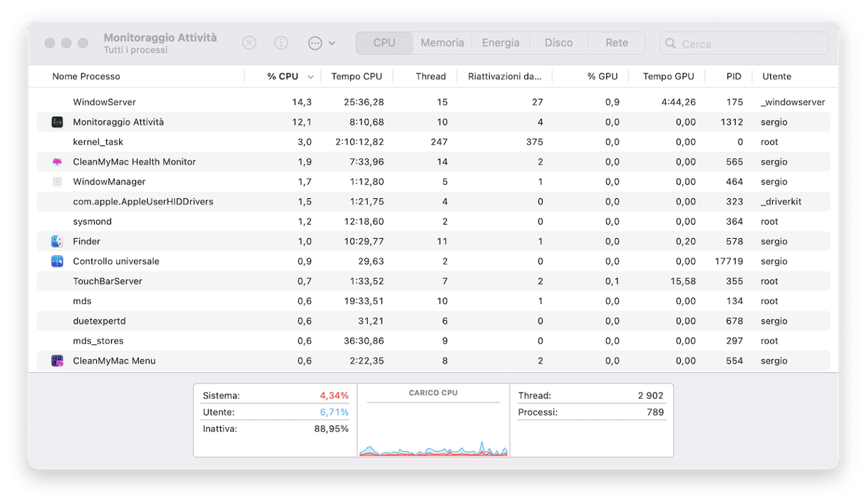Click the CleanMyMac Health Monitor icon
Viewport: 867px width, 504px height.
point(57,162)
